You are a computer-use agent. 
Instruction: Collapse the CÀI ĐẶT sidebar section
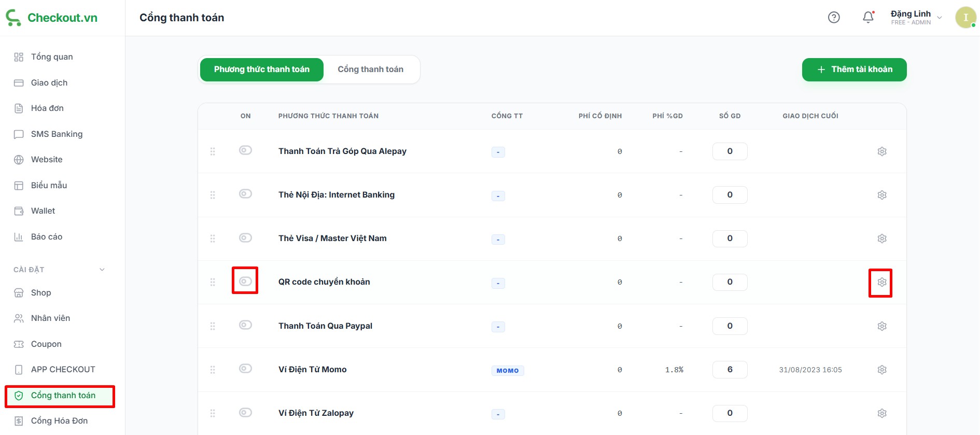point(102,270)
